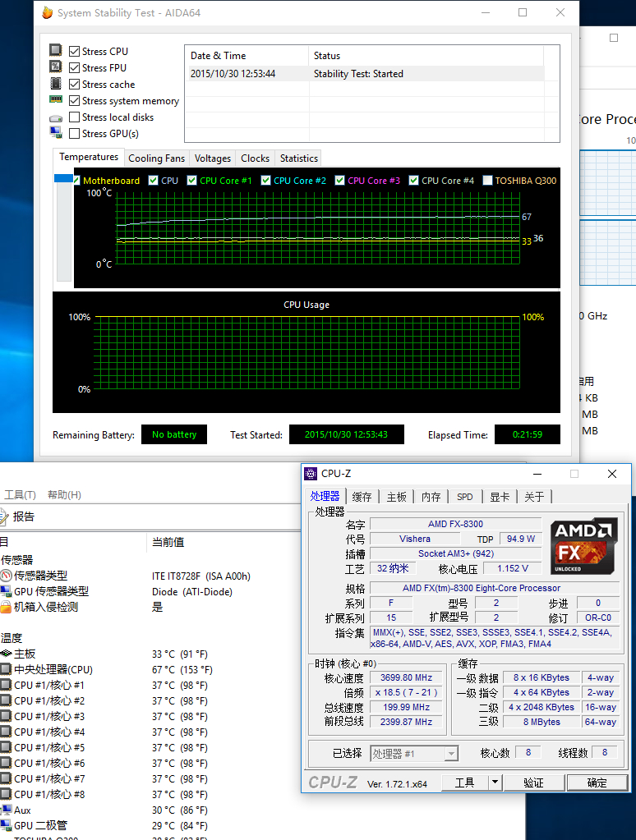Screen dimensions: 636x840
Task: Click the motherboard icon beside 主板
Action: point(6,654)
